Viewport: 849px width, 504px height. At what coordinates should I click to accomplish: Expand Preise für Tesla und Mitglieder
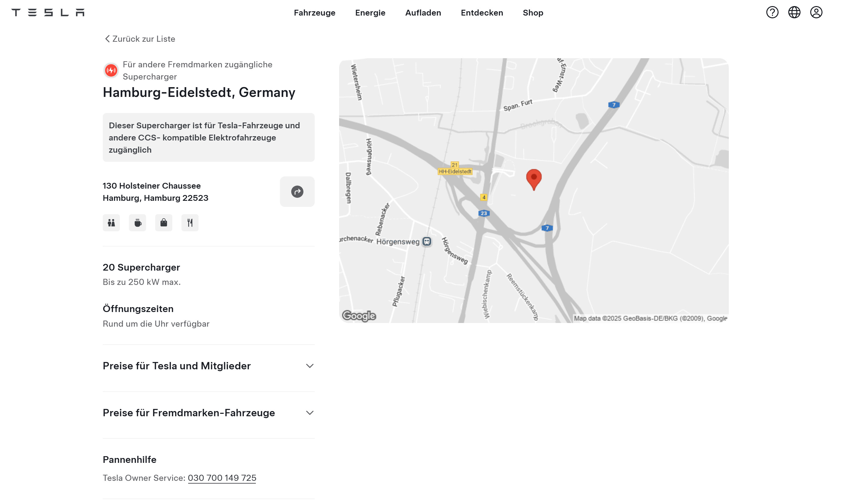[x=208, y=366]
